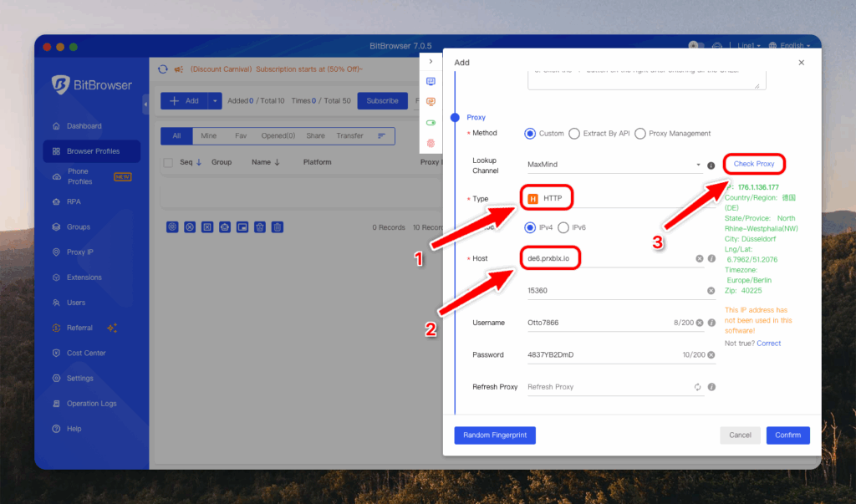Open the chat monitor icon in side strip
This screenshot has height=504, width=856.
431,81
